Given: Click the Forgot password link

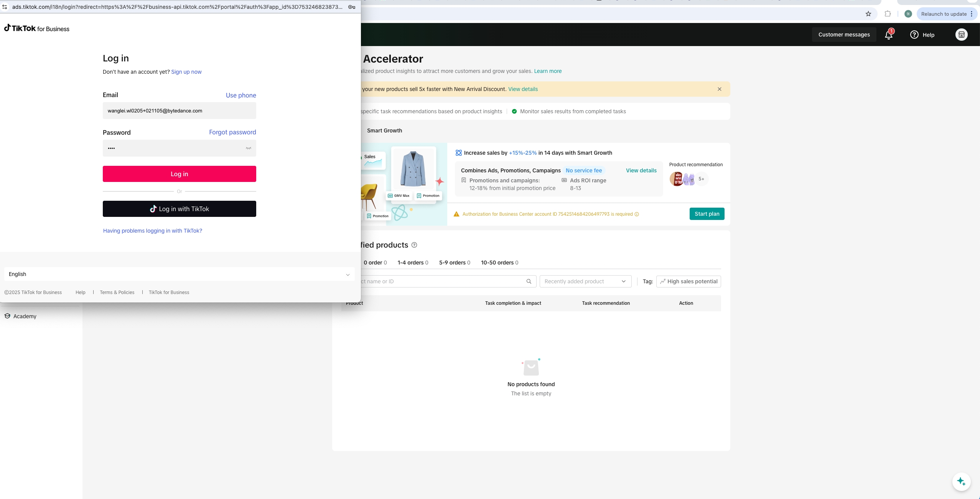Looking at the screenshot, I should pos(232,132).
